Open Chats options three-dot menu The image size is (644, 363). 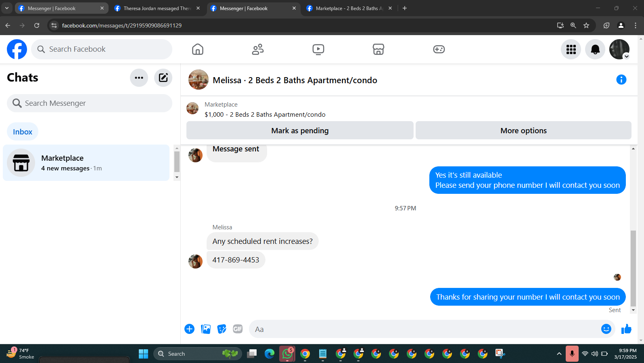(x=139, y=78)
